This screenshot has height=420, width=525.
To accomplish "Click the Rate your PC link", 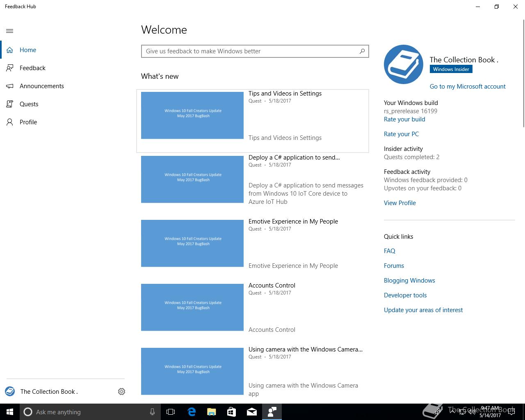I will tap(401, 134).
